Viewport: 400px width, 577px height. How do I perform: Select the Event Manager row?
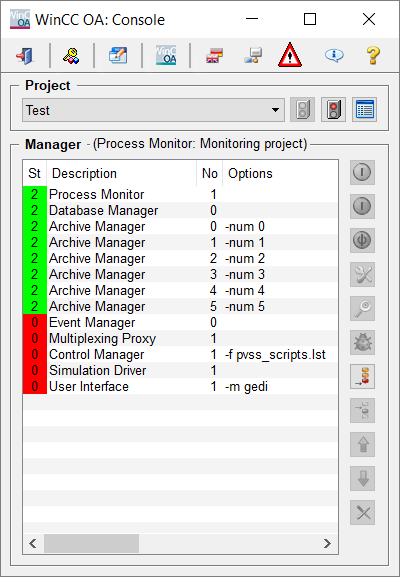180,322
